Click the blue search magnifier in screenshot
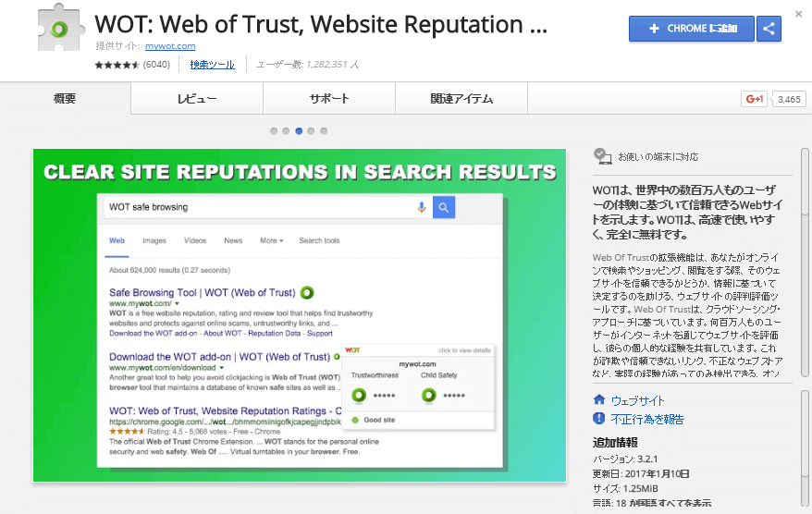Image resolution: width=812 pixels, height=514 pixels. pyautogui.click(x=444, y=208)
